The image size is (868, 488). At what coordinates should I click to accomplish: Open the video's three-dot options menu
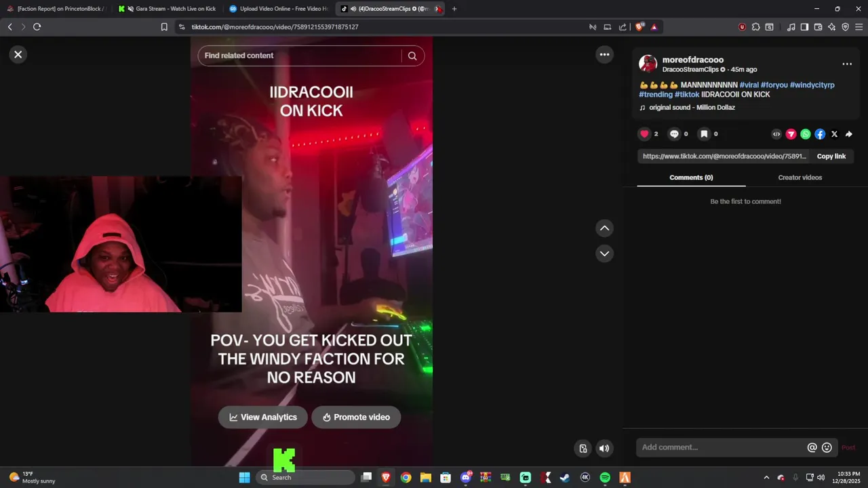[x=604, y=54]
